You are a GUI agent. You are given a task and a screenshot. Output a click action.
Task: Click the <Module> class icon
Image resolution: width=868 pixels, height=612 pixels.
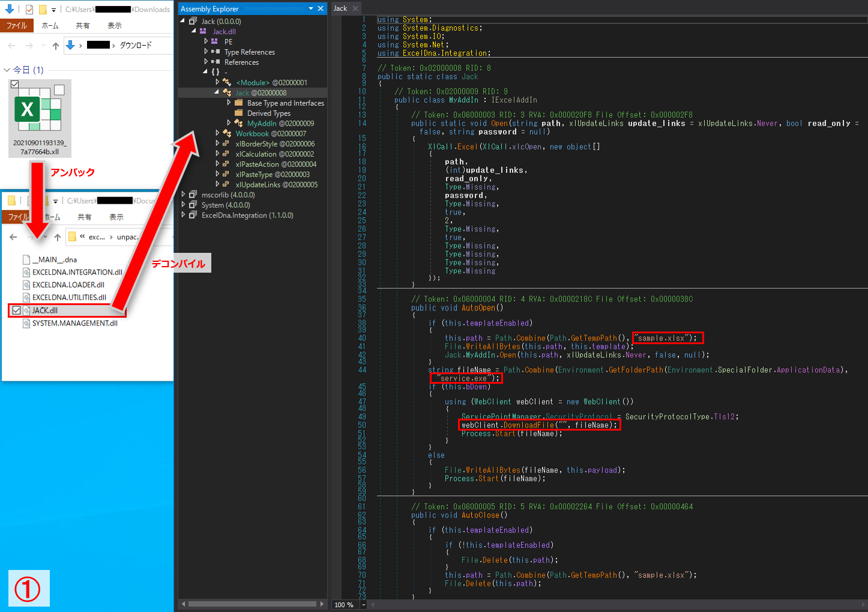[x=226, y=82]
